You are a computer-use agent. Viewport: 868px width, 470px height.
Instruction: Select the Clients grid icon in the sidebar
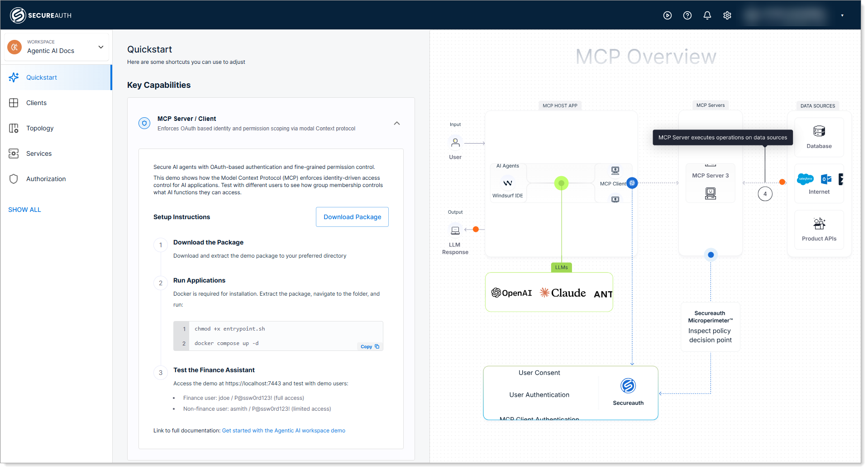pos(14,103)
